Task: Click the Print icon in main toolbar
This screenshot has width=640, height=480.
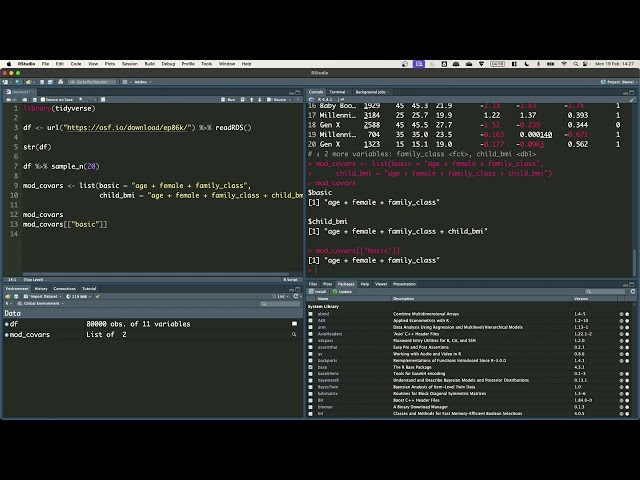Action: click(61, 82)
